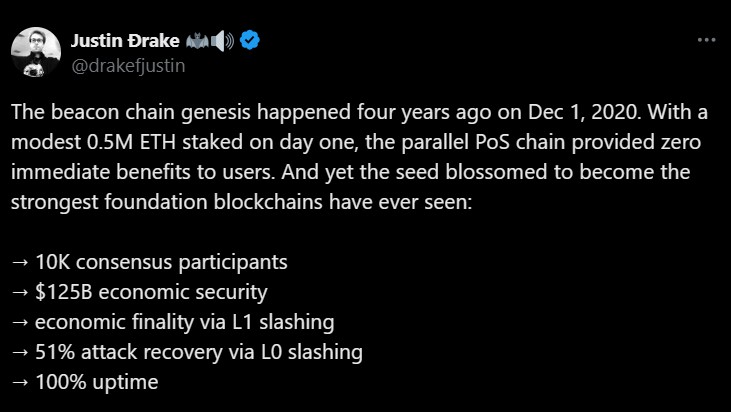Open the Justin Đrake display name link
Viewport: 731px width, 412px height.
click(x=124, y=41)
